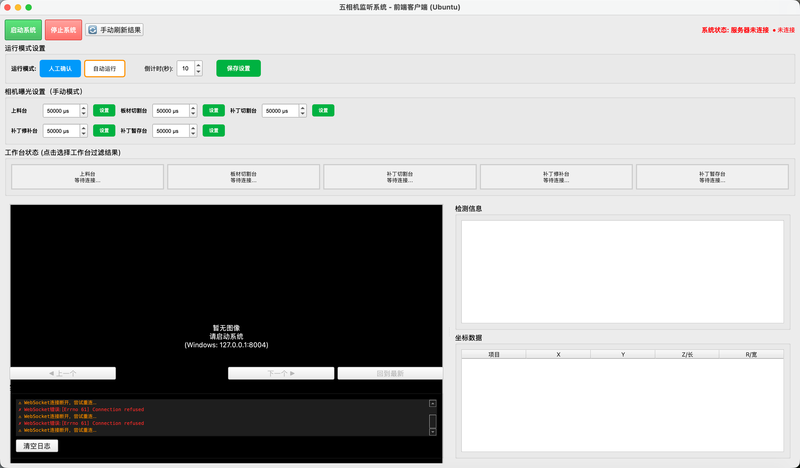Click the 上料台 exposure input field
This screenshot has width=800, height=468.
(61, 111)
